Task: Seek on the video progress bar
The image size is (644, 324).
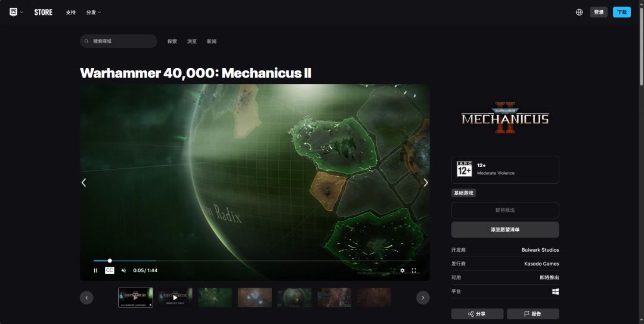Action: click(255, 261)
